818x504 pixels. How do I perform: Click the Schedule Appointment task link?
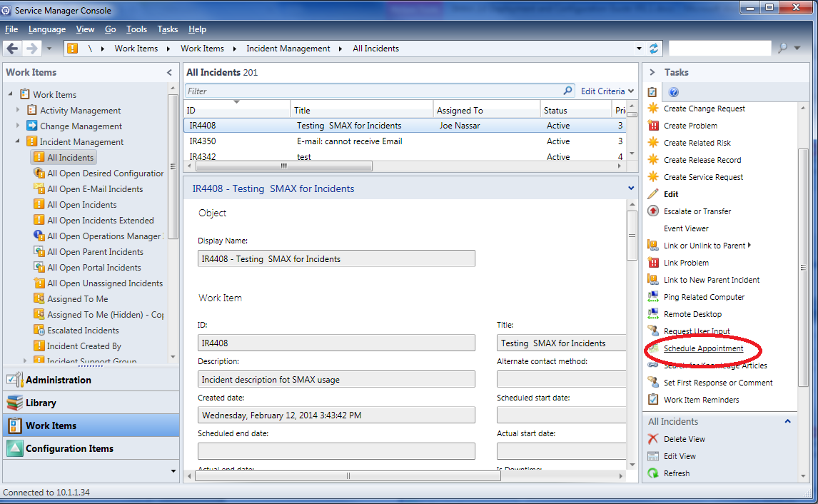pyautogui.click(x=703, y=348)
